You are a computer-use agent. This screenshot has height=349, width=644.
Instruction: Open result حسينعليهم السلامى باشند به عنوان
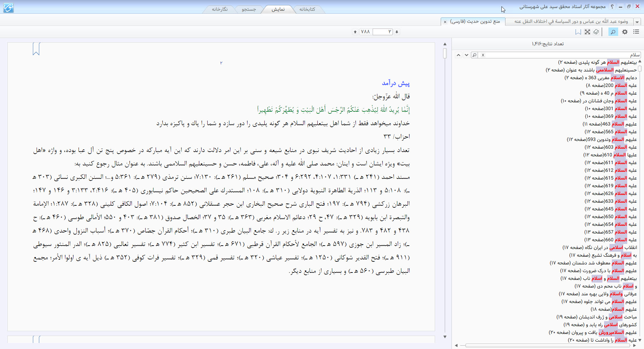[591, 70]
